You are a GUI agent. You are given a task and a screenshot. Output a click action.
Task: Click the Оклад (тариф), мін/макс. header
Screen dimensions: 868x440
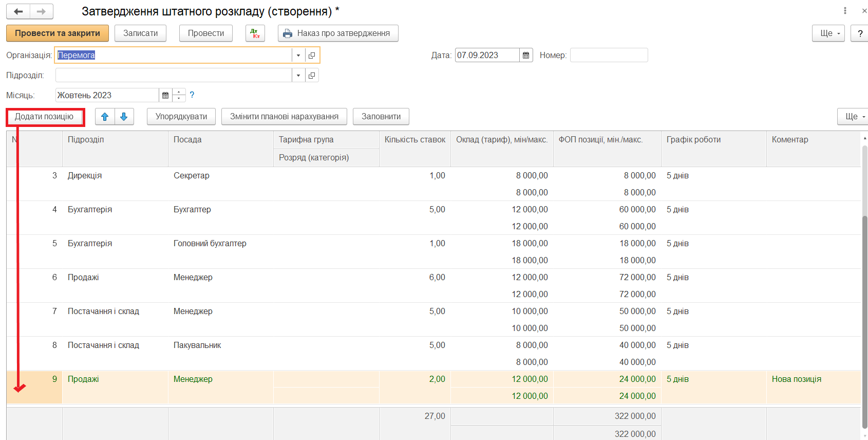[502, 149]
